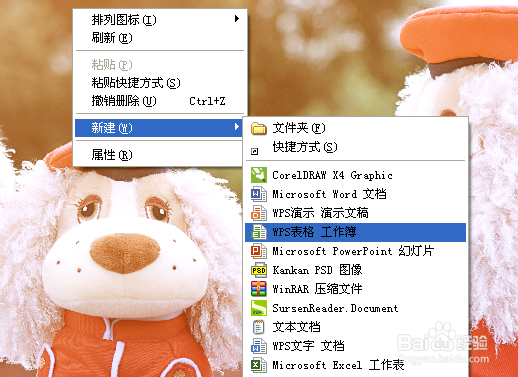
Task: Click the Ctrl+Z shortcut hint text
Action: 207,101
